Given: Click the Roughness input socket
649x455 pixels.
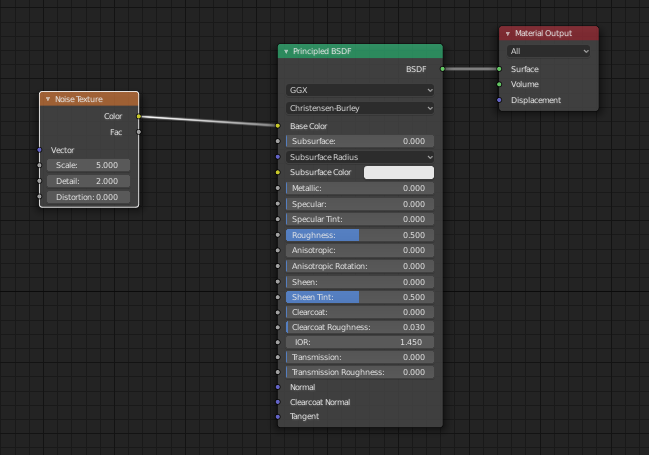Looking at the screenshot, I should 278,235.
